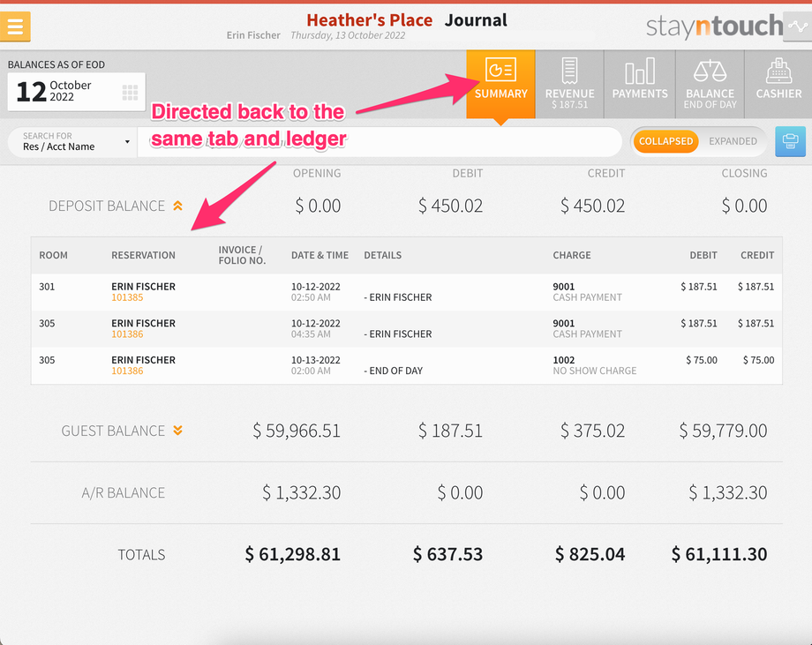Screen dimensions: 812x645
Task: Select the Expanded view toggle
Action: coord(733,141)
